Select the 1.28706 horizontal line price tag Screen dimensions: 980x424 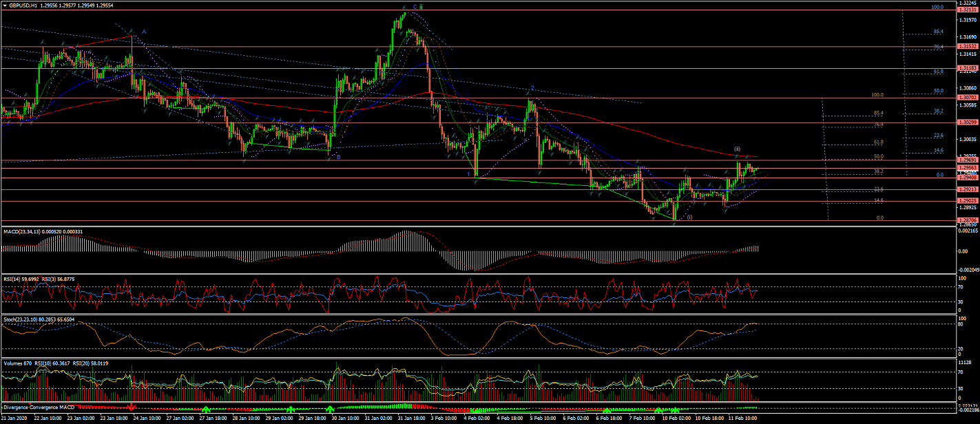pos(968,220)
